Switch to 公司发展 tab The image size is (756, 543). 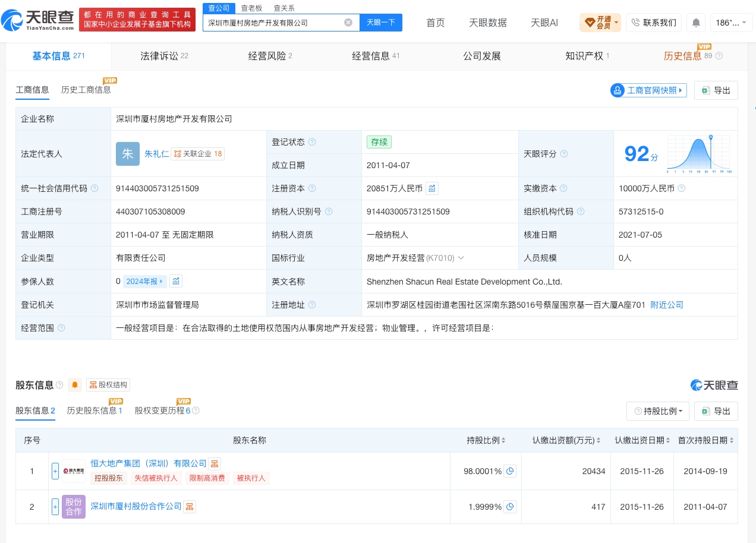coord(482,56)
